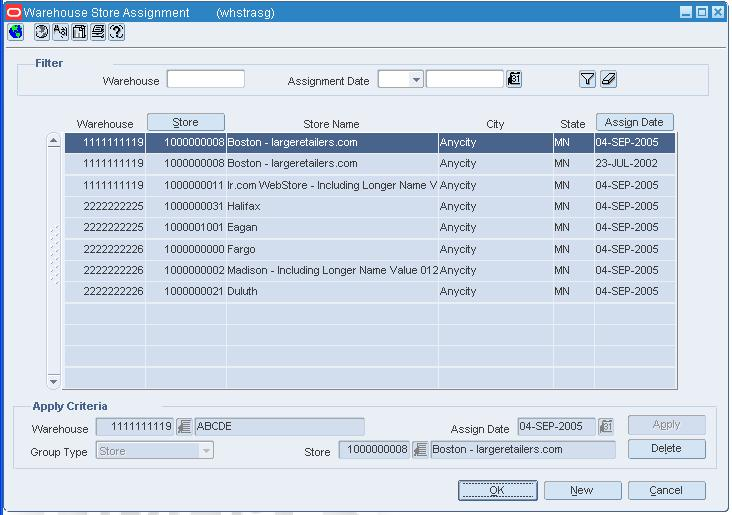The width and height of the screenshot is (732, 515).
Task: Select the Fargo store name cell
Action: (332, 249)
